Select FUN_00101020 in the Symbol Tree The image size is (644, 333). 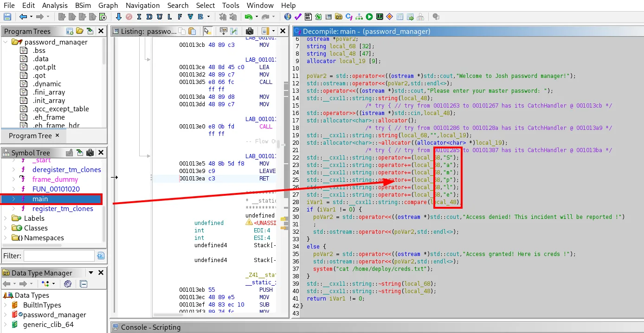(56, 189)
